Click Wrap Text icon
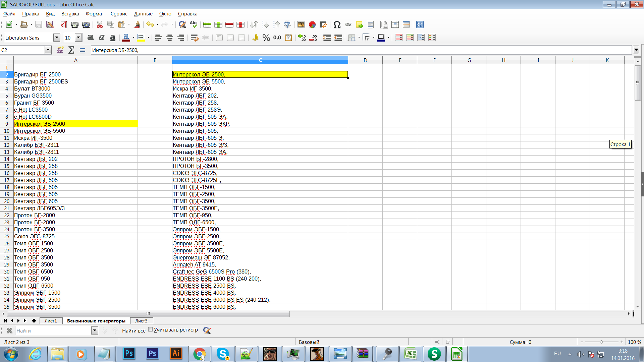 pos(195,38)
